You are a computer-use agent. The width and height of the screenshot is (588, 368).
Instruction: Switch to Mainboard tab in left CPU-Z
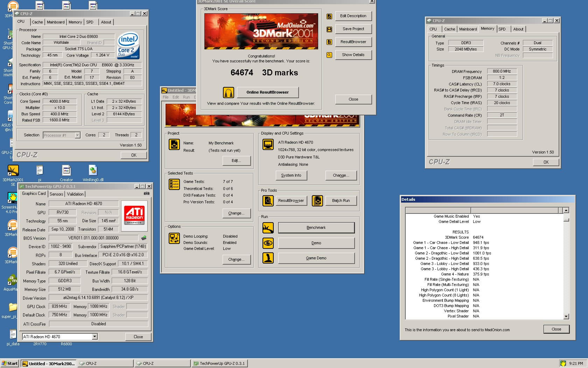56,22
